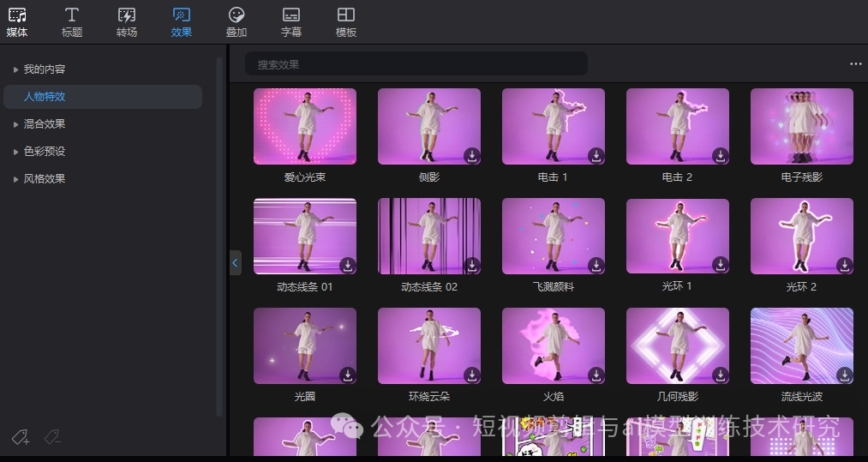This screenshot has width=868, height=462.
Task: Click the sidebar vertical scrollbar
Action: pyautogui.click(x=219, y=236)
